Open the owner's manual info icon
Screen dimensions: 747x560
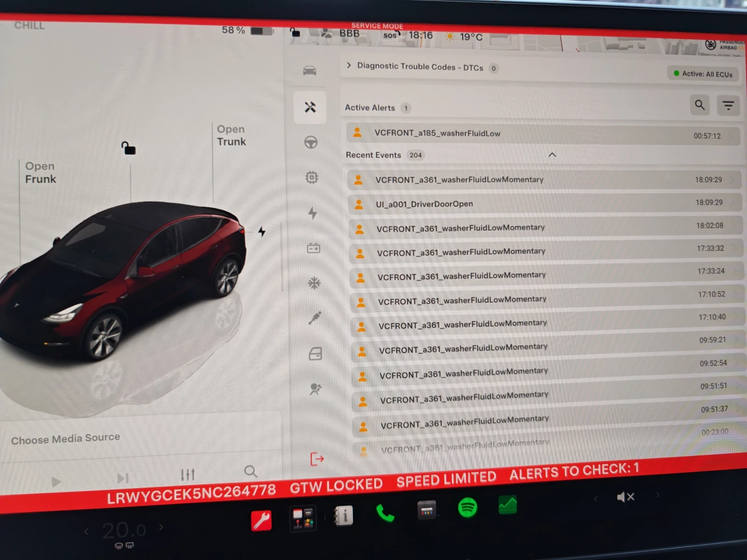pyautogui.click(x=344, y=516)
